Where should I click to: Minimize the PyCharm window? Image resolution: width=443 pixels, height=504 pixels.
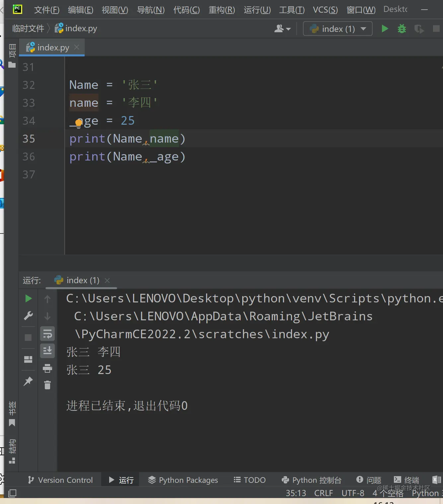pos(424,10)
